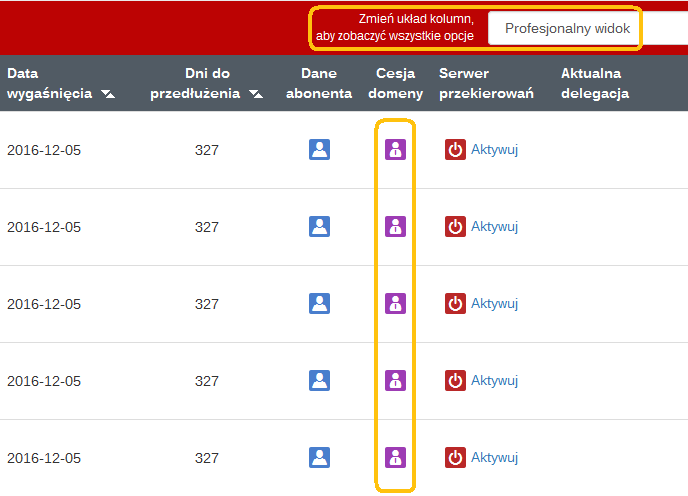This screenshot has width=688, height=496.
Task: Open domain cession icon in second row
Action: [x=396, y=227]
